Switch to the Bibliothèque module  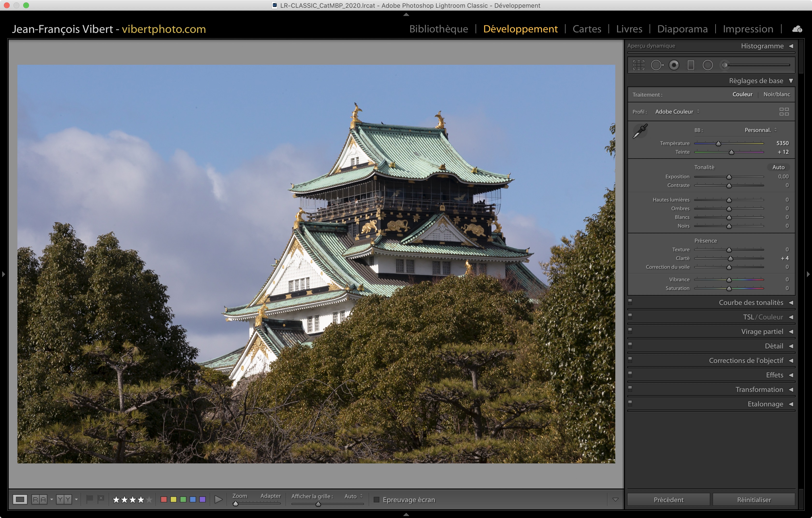click(438, 29)
